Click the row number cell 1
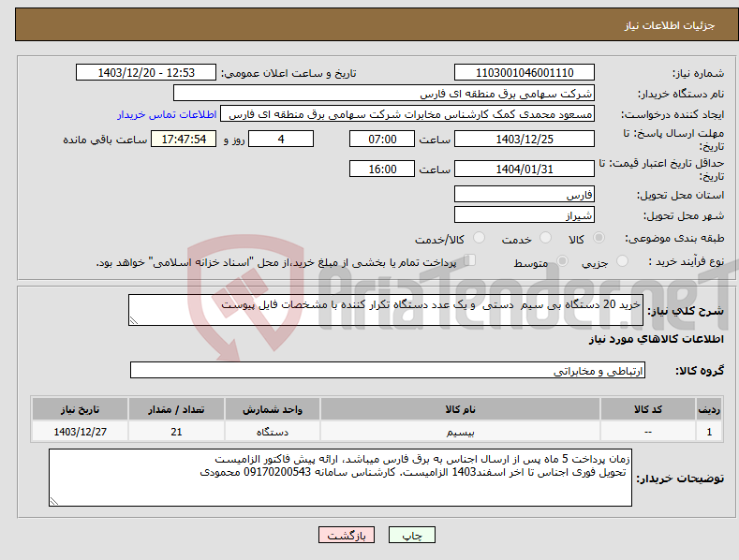The height and width of the screenshot is (560, 739). pos(709,432)
